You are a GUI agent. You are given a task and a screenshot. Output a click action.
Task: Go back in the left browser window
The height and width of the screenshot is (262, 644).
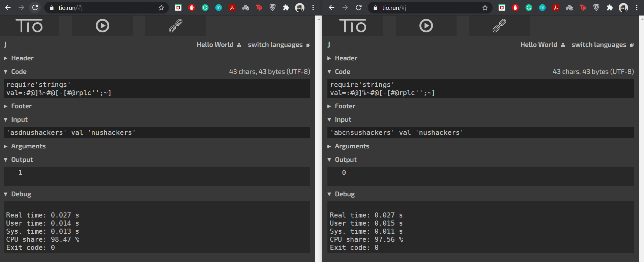pyautogui.click(x=8, y=7)
